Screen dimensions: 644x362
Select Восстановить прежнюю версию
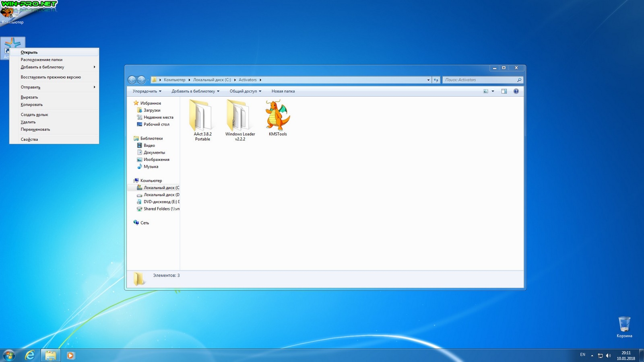54,77
